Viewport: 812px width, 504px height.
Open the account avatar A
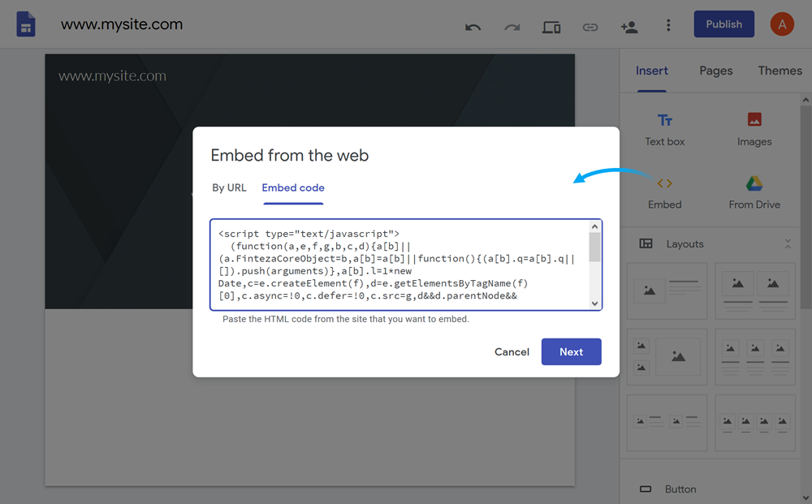782,24
